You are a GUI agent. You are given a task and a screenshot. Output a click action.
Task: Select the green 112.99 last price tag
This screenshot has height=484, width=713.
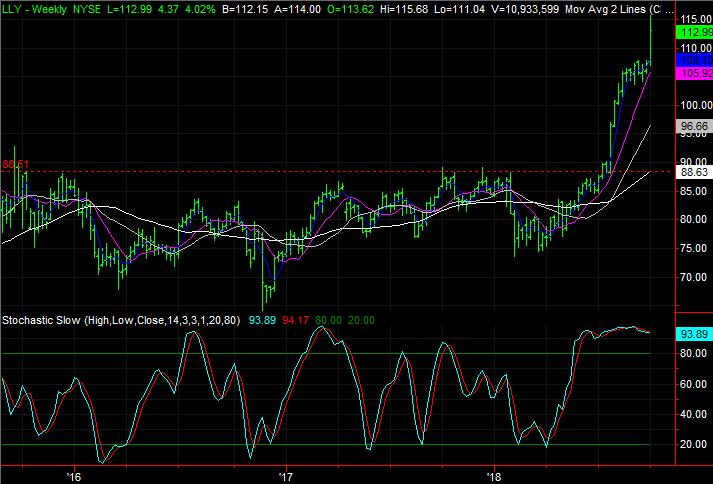[693, 32]
